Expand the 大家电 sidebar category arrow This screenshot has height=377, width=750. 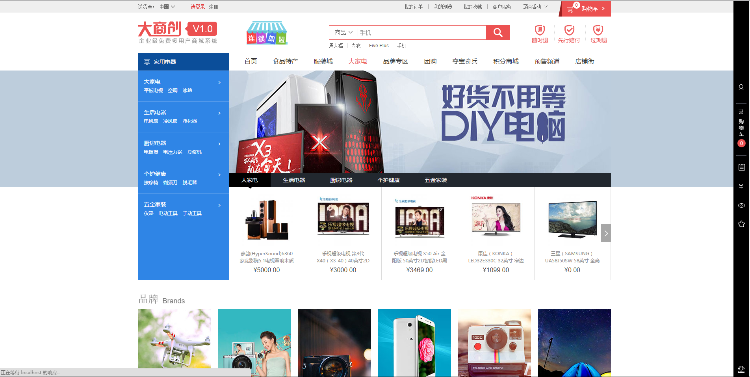point(220,82)
